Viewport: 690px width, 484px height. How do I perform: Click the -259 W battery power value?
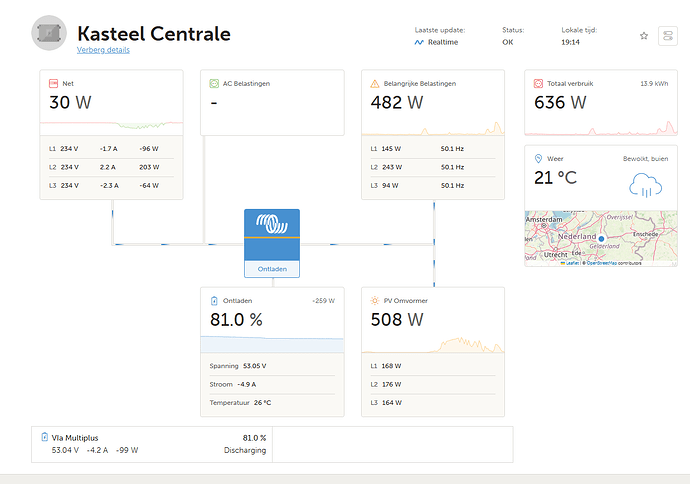[x=323, y=301]
